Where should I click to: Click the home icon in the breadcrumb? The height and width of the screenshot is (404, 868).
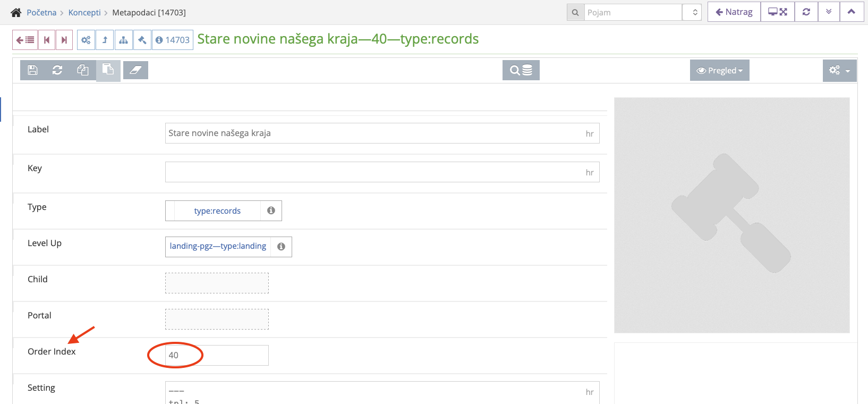coord(16,12)
